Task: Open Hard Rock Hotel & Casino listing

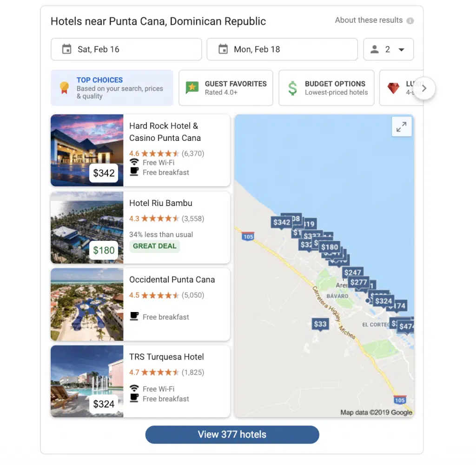Action: (x=165, y=132)
